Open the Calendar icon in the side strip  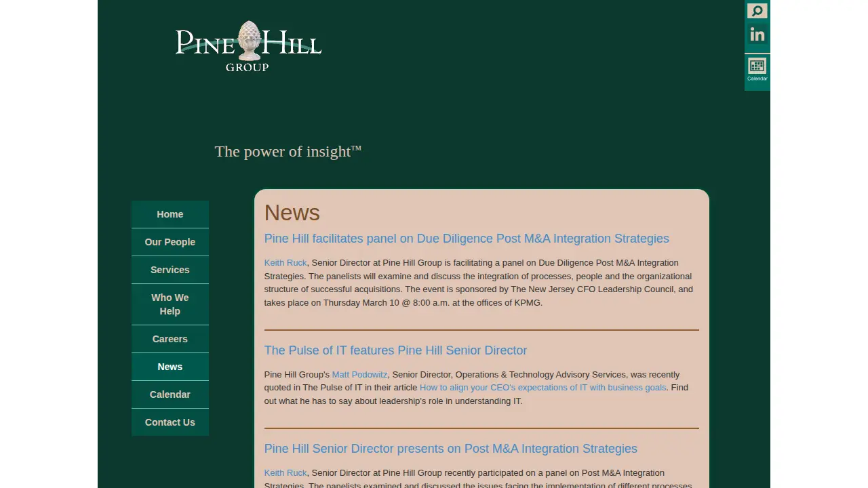pyautogui.click(x=757, y=69)
